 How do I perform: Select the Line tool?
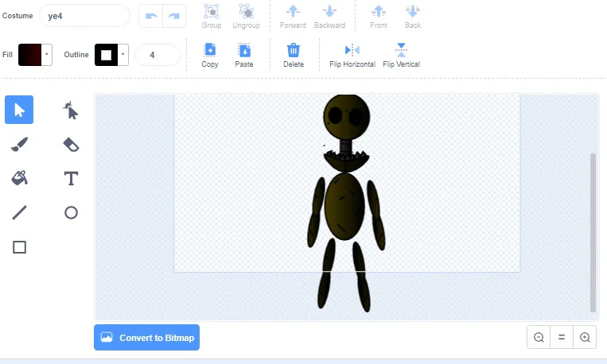pos(19,213)
